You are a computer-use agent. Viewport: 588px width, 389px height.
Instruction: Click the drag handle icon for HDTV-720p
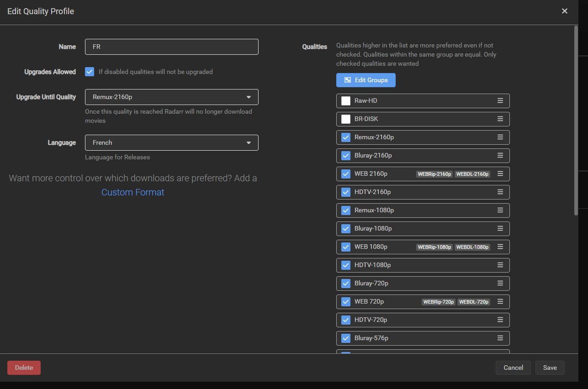tap(500, 320)
